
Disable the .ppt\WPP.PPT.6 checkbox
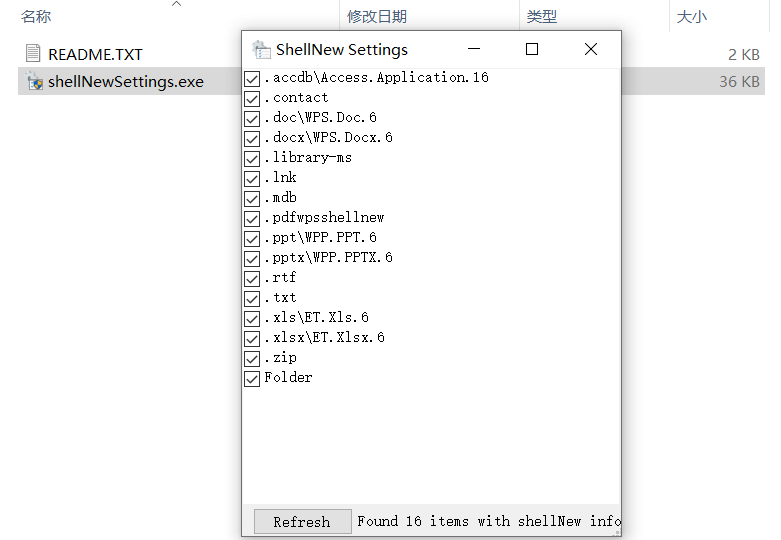click(252, 239)
